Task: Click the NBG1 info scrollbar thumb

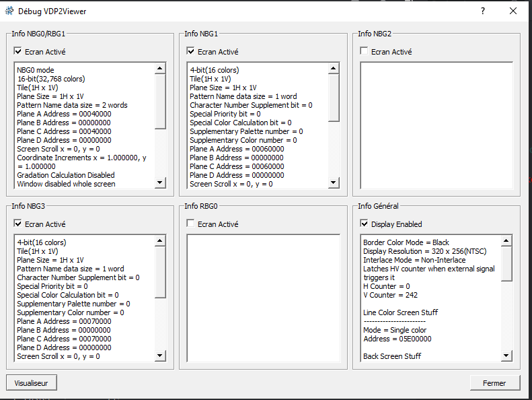Action: [x=334, y=98]
